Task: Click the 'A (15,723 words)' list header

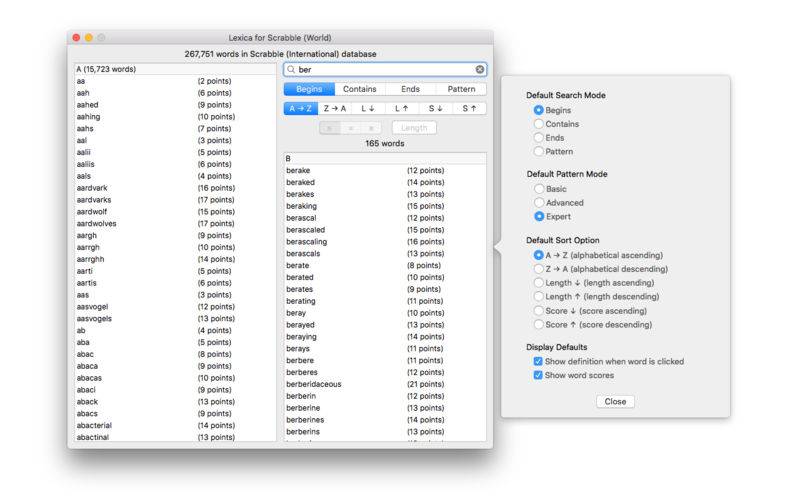Action: click(x=175, y=69)
